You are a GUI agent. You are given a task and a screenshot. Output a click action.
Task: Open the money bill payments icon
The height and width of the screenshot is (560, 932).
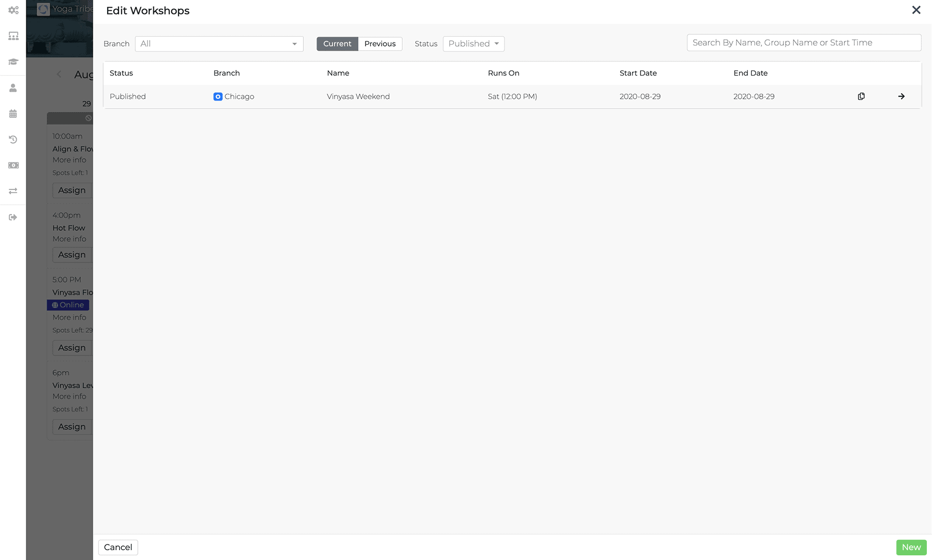pos(13,166)
